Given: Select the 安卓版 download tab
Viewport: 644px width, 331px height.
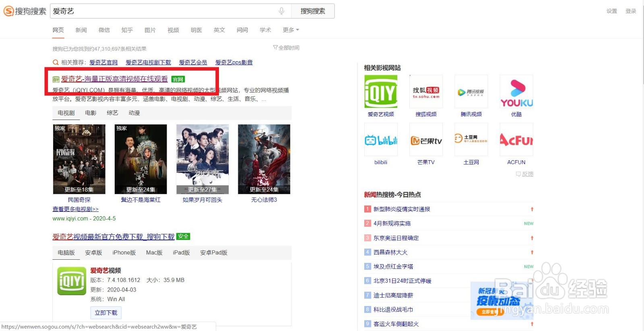Looking at the screenshot, I should point(93,252).
